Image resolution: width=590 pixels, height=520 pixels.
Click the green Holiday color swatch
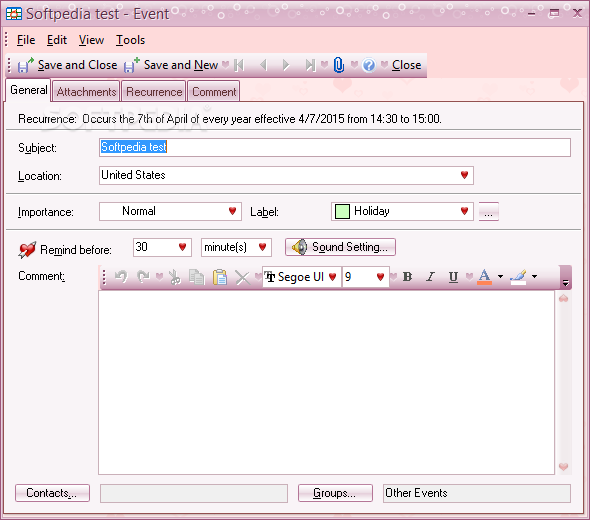pyautogui.click(x=342, y=211)
